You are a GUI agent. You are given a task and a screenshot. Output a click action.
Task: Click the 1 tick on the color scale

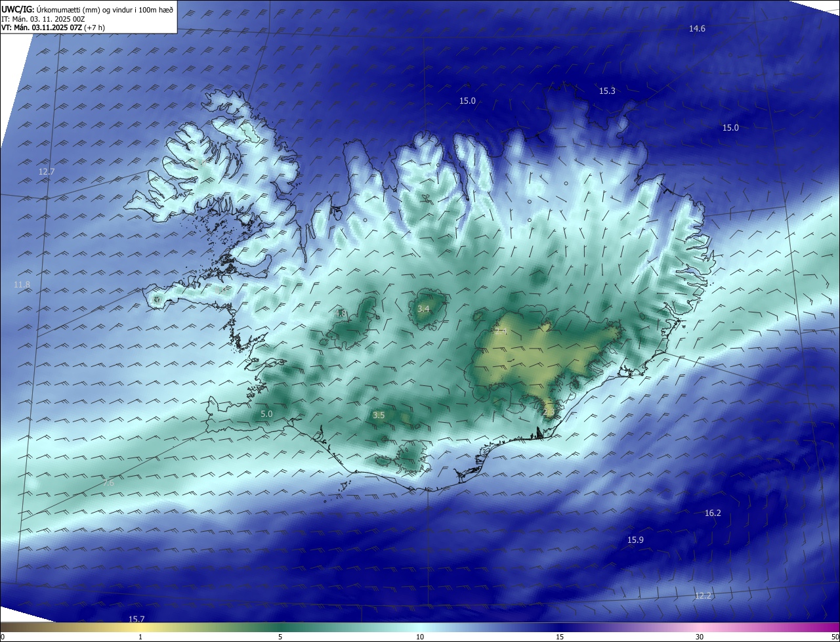pos(140,637)
